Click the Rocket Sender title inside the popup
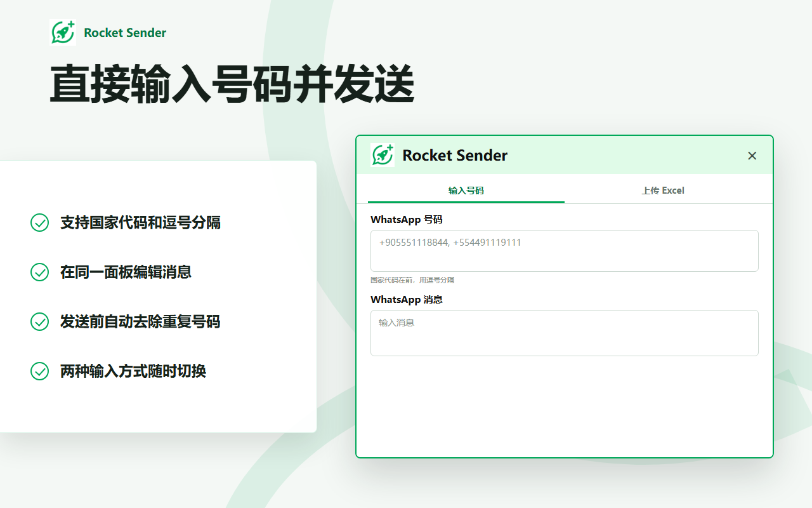 click(455, 156)
